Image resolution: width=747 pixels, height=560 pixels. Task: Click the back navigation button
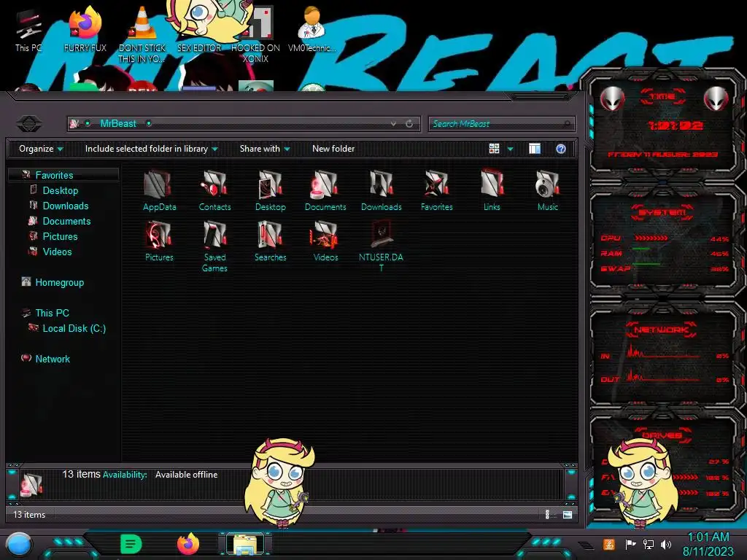(x=28, y=124)
